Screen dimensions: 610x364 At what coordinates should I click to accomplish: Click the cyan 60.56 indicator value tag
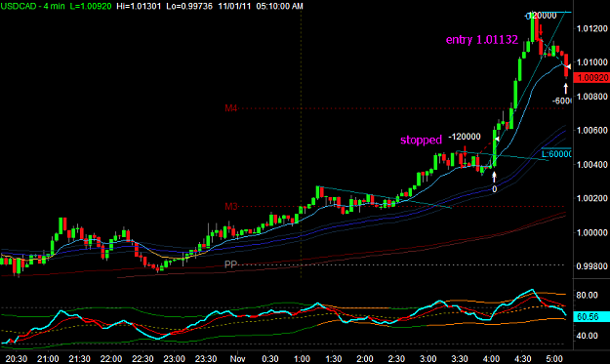591,316
